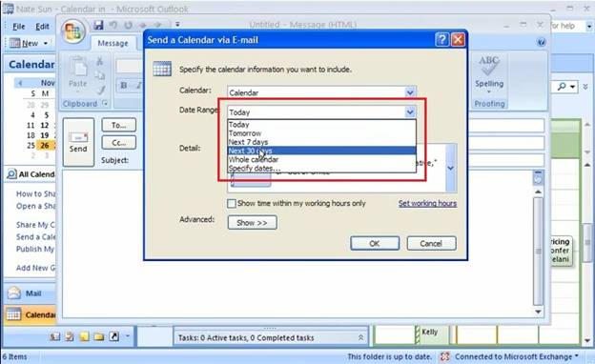
Task: Open the Office button in message window
Action: pos(73,31)
